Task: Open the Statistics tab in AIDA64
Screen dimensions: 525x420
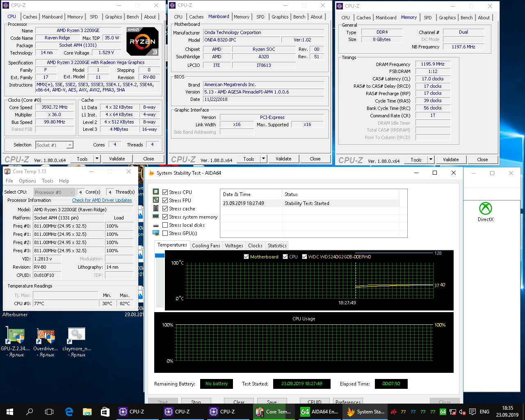Action: coord(277,246)
